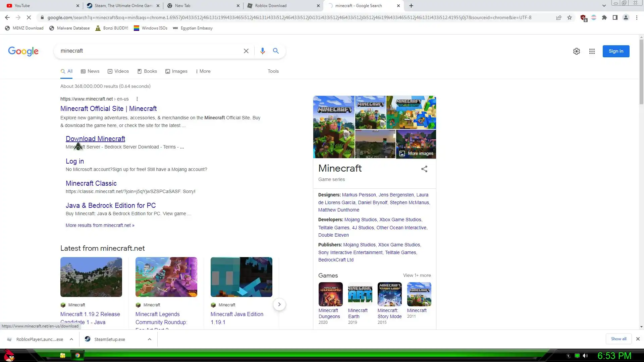644x362 pixels.
Task: Toggle Chrome side panel icon
Action: [x=615, y=17]
